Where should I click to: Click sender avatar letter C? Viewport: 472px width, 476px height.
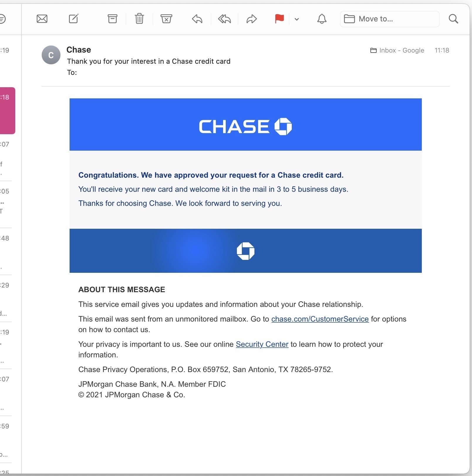point(51,55)
